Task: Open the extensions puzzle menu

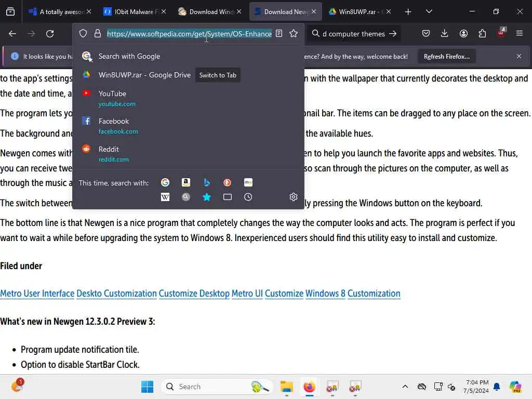Action: (482, 34)
